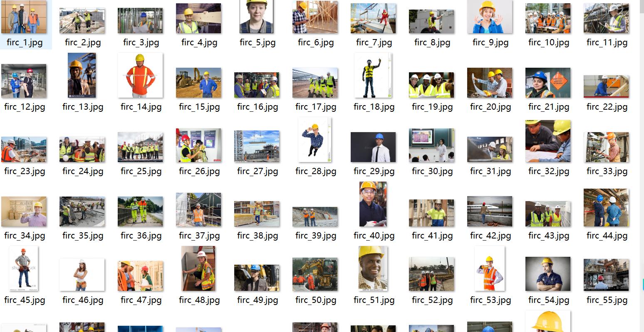Select the firc_14.jpg orange shirt thumbnail
This screenshot has height=332, width=644.
140,75
